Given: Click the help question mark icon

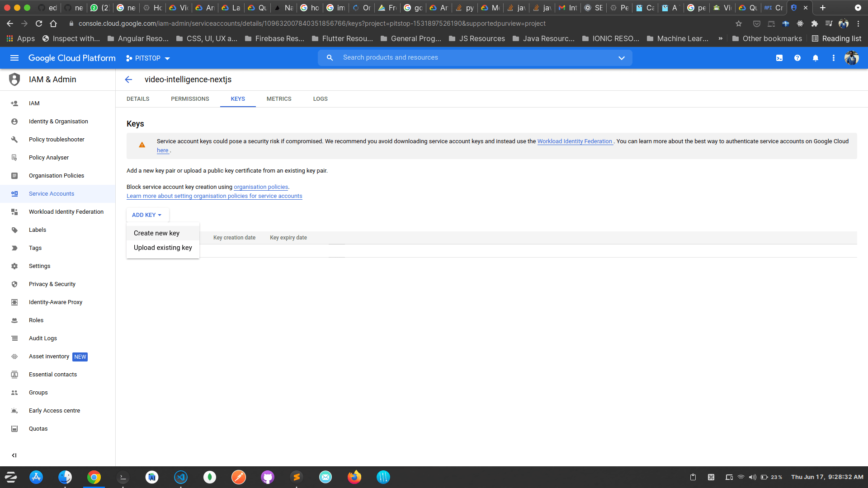Looking at the screenshot, I should (x=797, y=58).
